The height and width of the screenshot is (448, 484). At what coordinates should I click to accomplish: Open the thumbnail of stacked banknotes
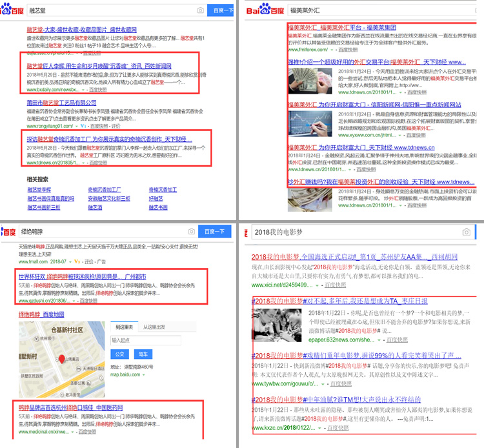(310, 199)
